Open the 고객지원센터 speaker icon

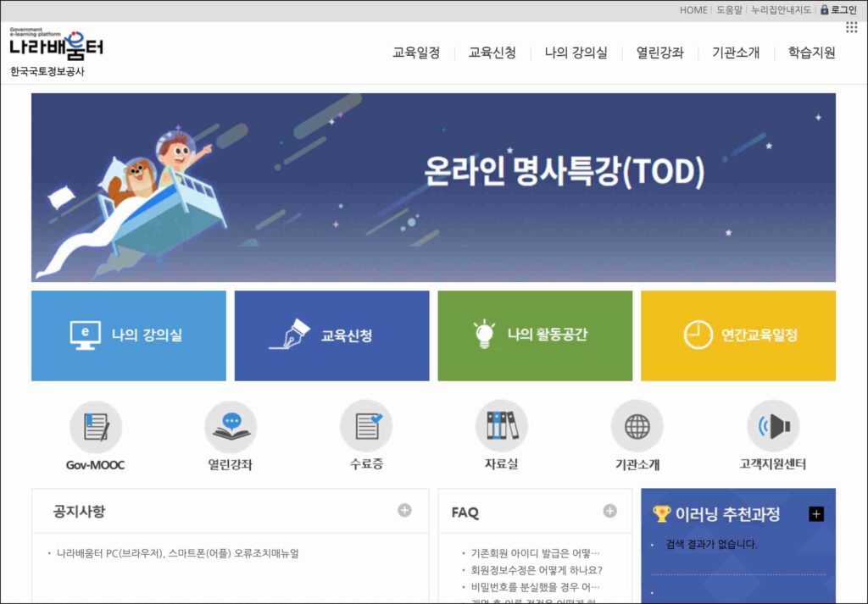773,427
